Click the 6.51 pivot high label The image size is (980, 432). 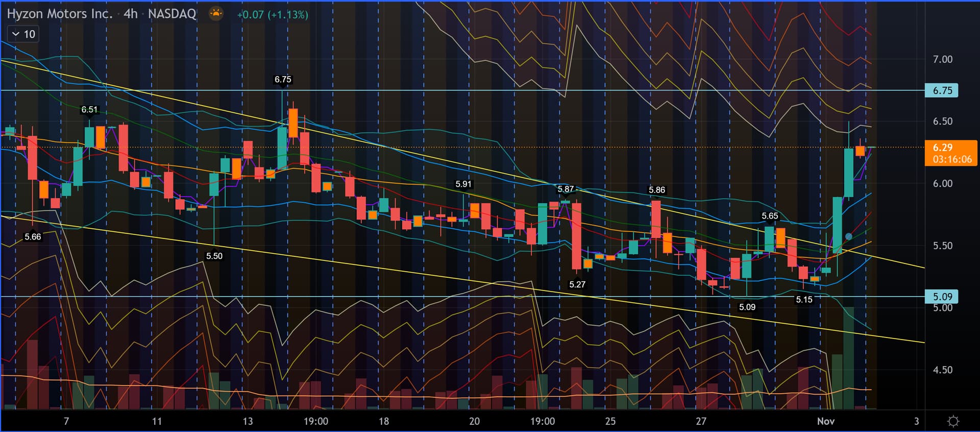click(x=89, y=109)
